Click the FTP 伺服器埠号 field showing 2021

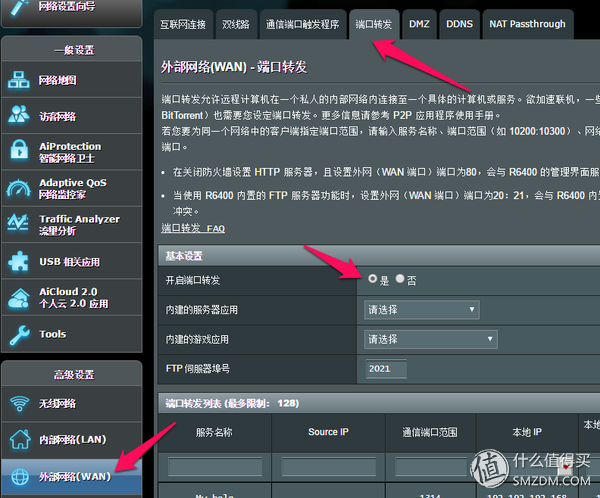click(x=386, y=369)
